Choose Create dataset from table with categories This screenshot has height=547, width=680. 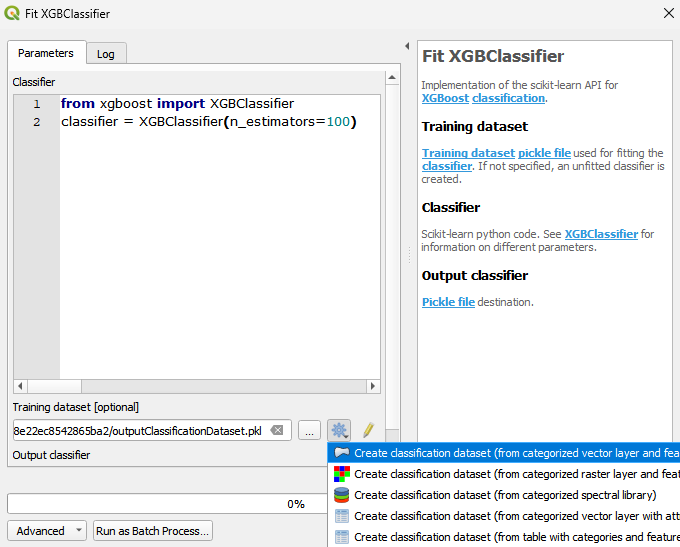tap(504, 537)
